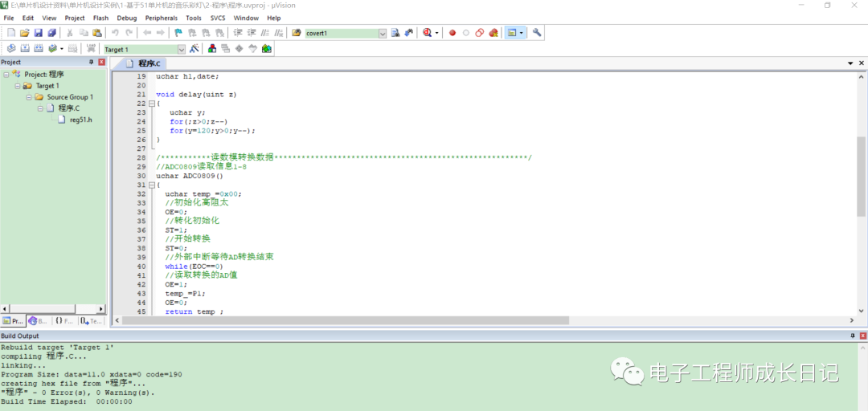Select the 程序.C editor tab
868x411 pixels.
(x=143, y=63)
